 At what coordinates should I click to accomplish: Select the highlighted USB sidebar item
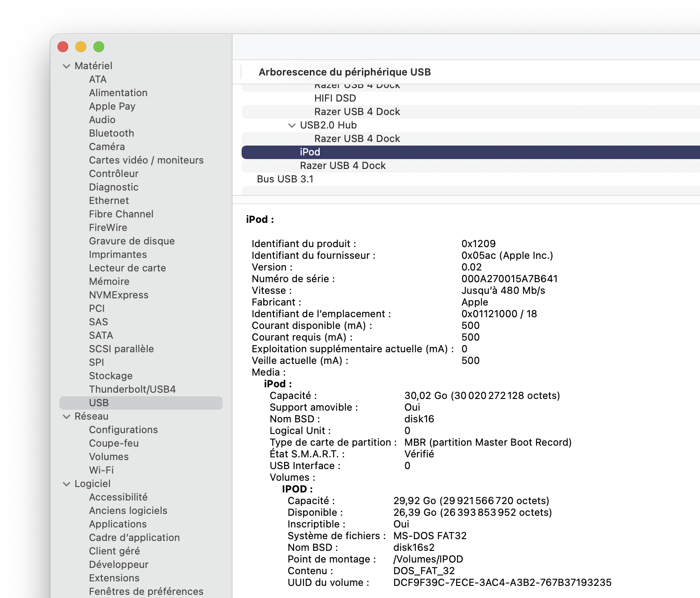pyautogui.click(x=141, y=403)
